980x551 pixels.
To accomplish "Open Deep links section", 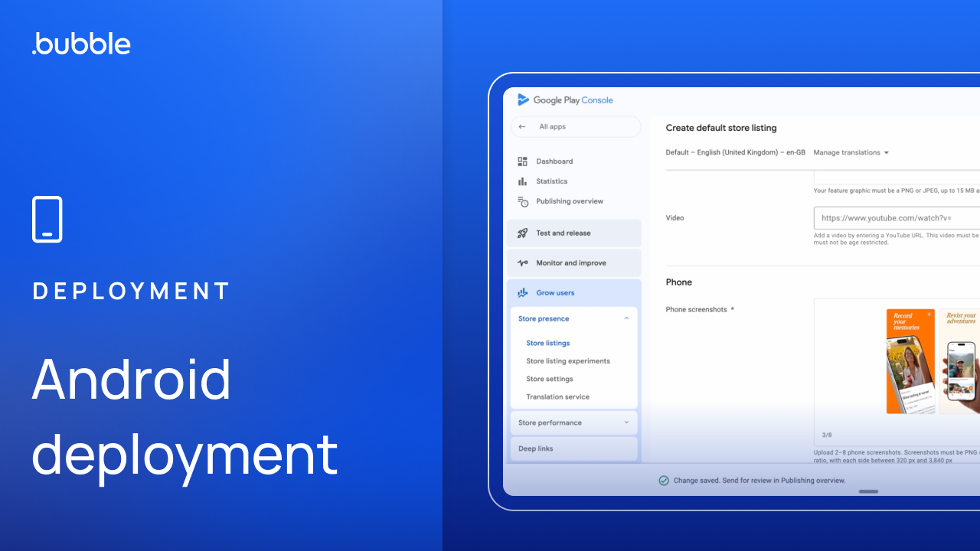I will point(535,449).
